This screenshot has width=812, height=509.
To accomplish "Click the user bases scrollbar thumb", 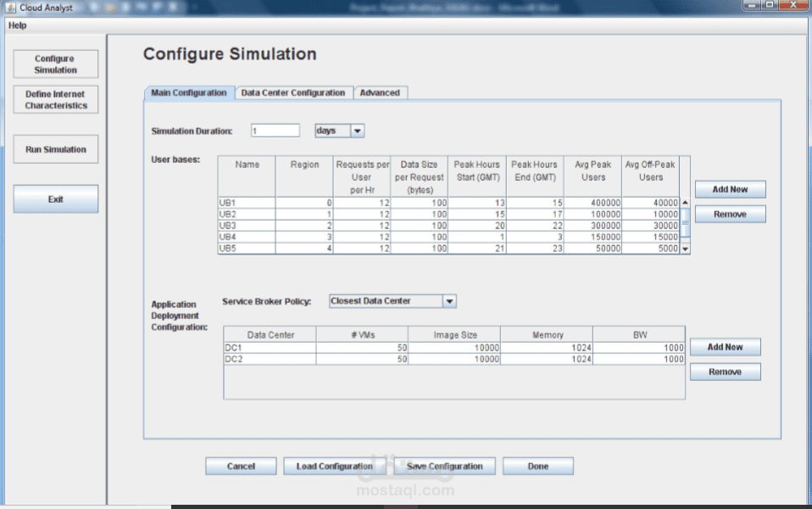I will [x=685, y=222].
